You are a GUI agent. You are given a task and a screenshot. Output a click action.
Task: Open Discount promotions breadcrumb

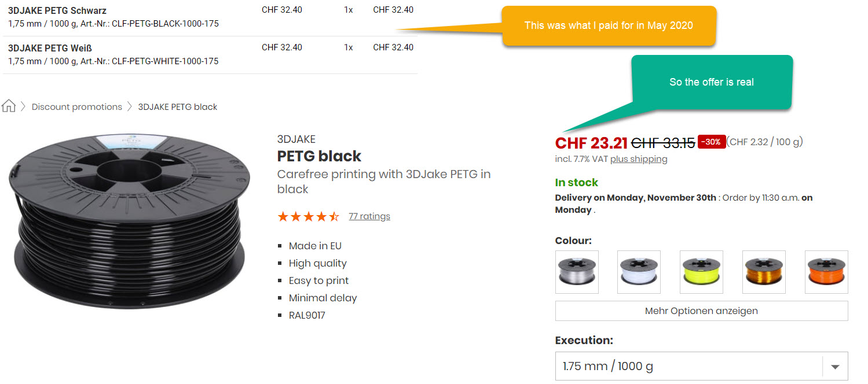click(x=77, y=107)
